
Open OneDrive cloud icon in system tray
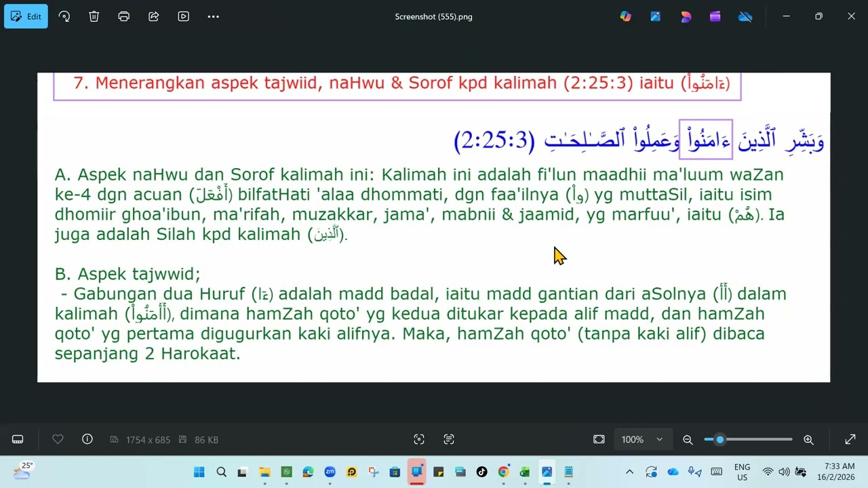(673, 472)
